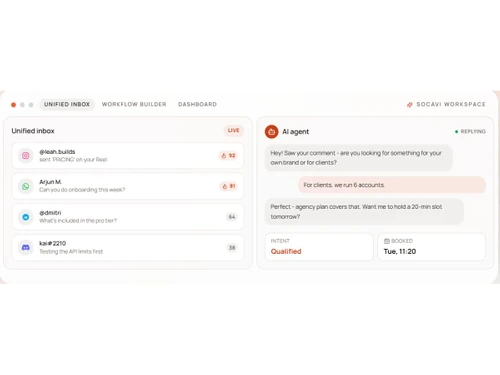
Task: Open the @dmitri message row
Action: pos(128,217)
